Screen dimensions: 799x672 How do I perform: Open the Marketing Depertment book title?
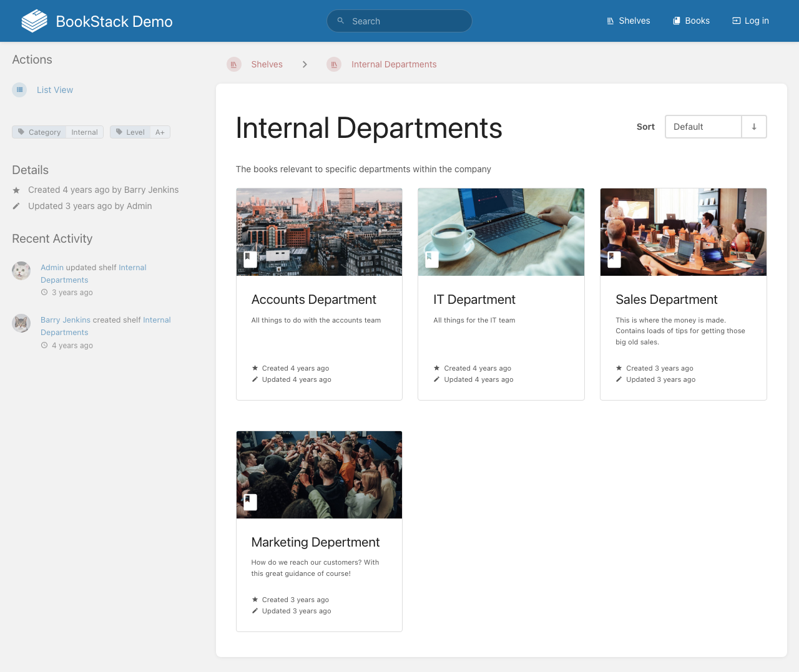pos(315,542)
